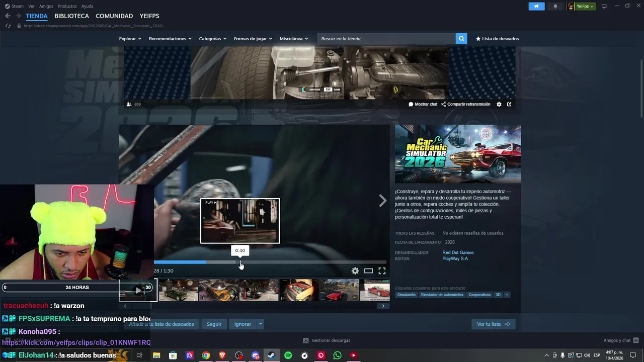Open Red Dot Games developer link
Screen dimensions: 644x362
458,252
